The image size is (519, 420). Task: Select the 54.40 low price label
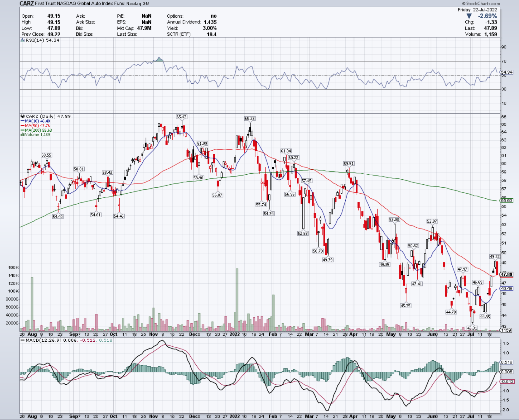click(58, 217)
